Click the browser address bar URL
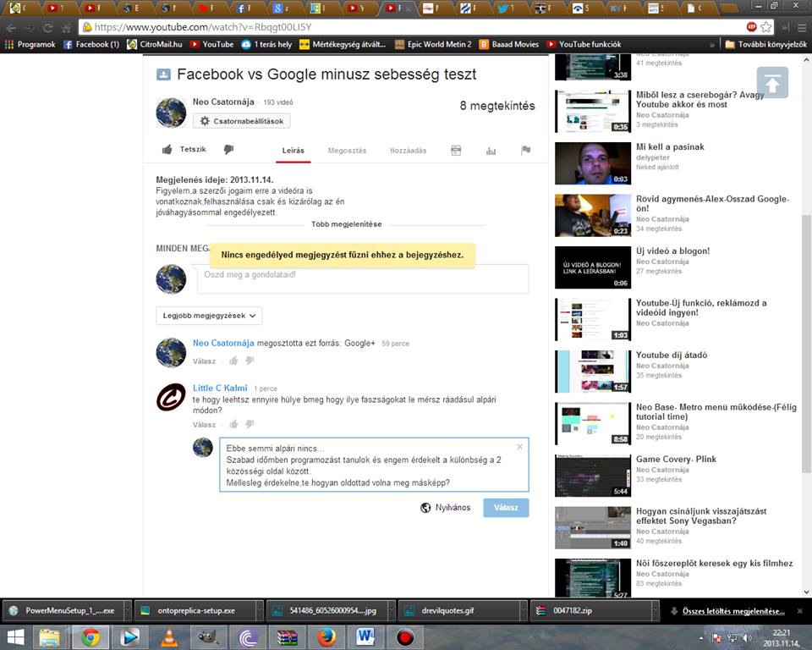The image size is (812, 650). click(x=203, y=27)
